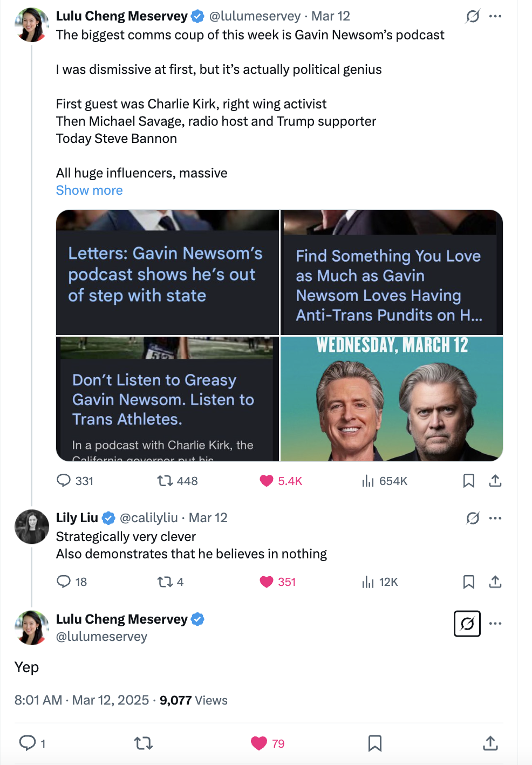Repost Lily Liu's reply
Viewport: 532px width, 765px height.
click(165, 582)
